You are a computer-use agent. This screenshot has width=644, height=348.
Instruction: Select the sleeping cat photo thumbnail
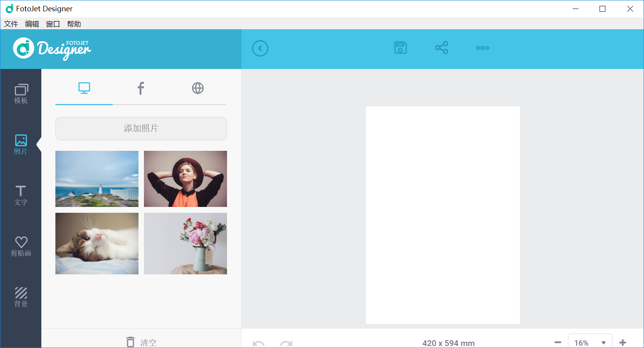pyautogui.click(x=97, y=244)
